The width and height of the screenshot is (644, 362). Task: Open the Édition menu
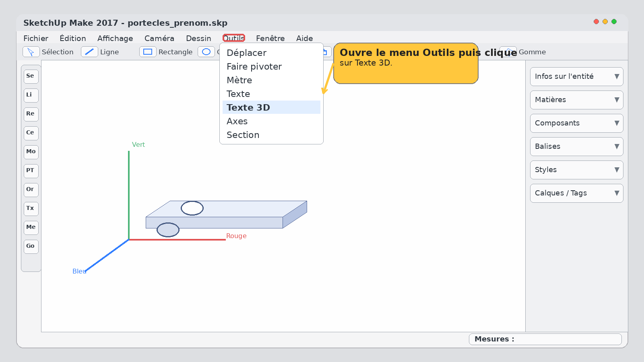point(73,38)
